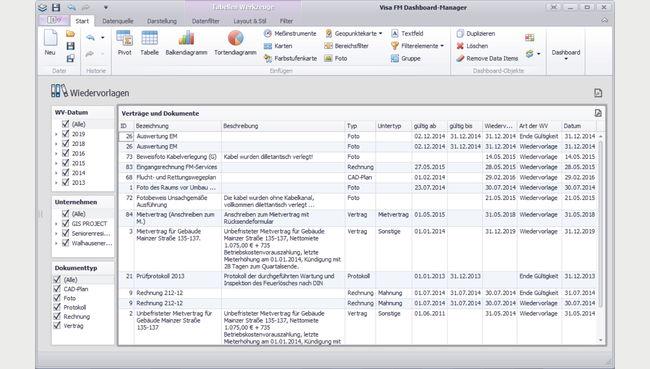
Task: Uncheck Vertrag document type
Action: coord(57,325)
